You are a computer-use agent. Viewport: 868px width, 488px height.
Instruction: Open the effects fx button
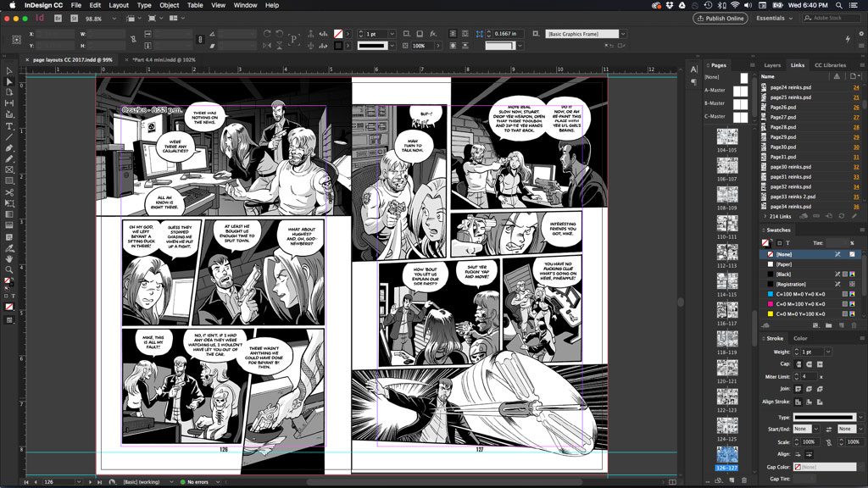pos(433,34)
